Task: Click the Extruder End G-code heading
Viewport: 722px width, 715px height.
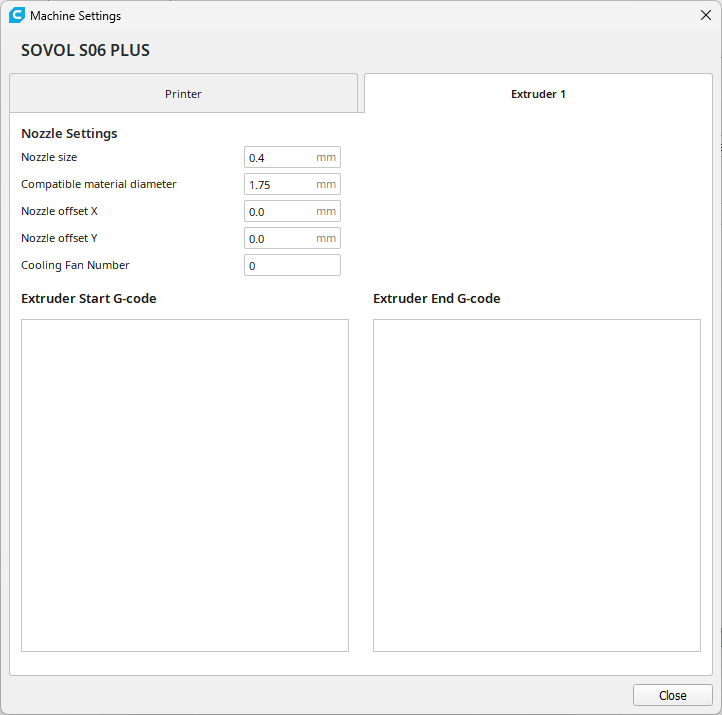Action: pos(437,298)
